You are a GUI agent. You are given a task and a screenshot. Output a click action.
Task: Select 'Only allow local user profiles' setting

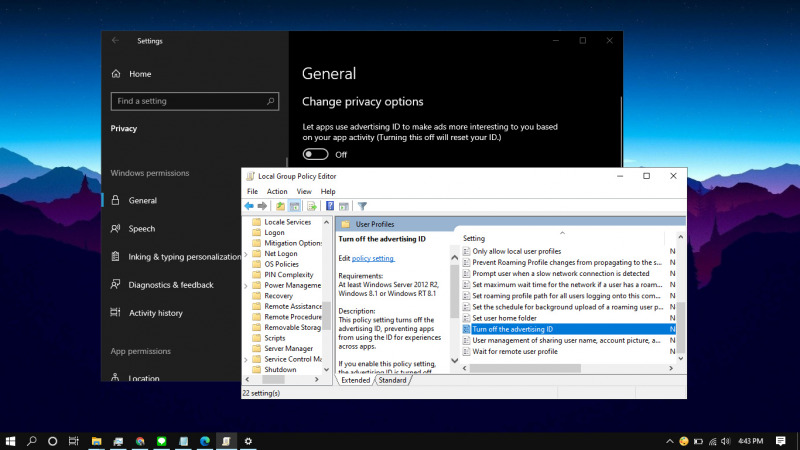coord(516,251)
